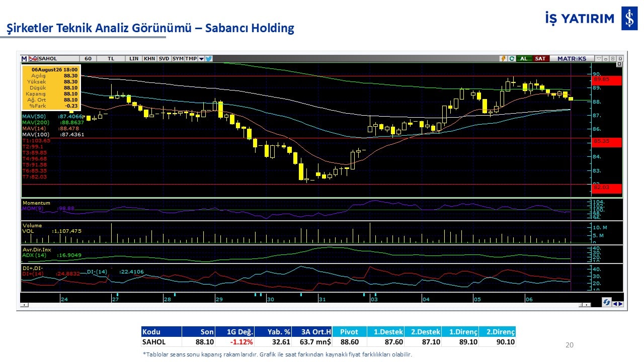Click the ADX (14) indicator label
Viewport: 644px width, 362px height.
point(34,255)
